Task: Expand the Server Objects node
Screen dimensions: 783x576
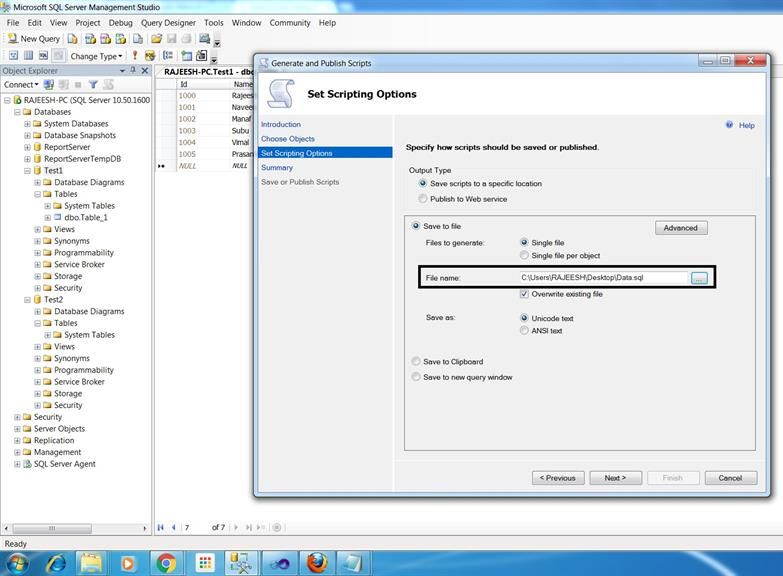Action: coord(17,429)
